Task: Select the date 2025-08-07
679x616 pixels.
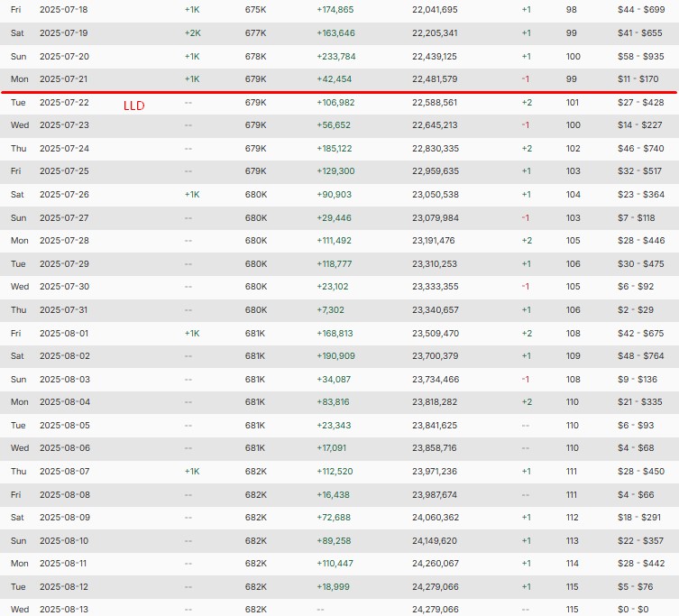Action: coord(65,471)
